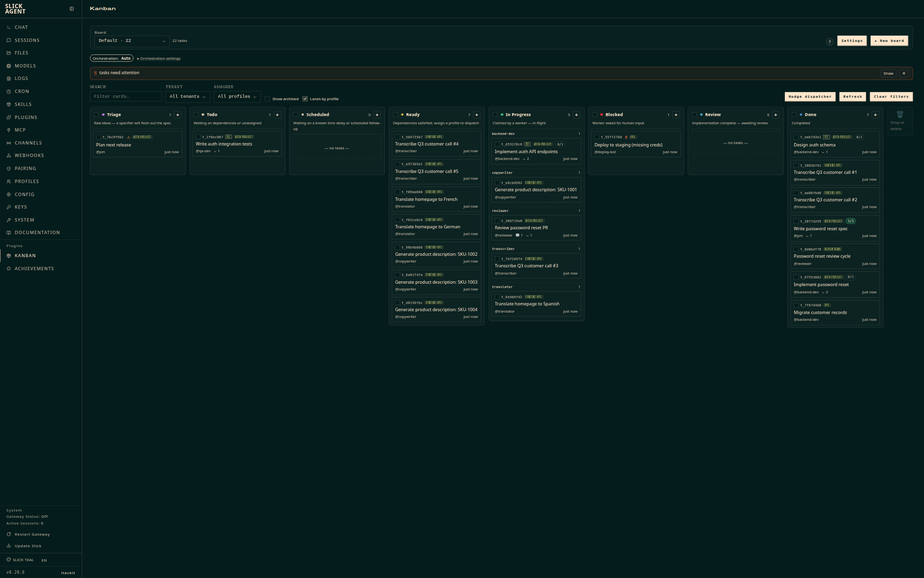Add a task to Blocked column
This screenshot has height=578, width=924.
(x=676, y=115)
